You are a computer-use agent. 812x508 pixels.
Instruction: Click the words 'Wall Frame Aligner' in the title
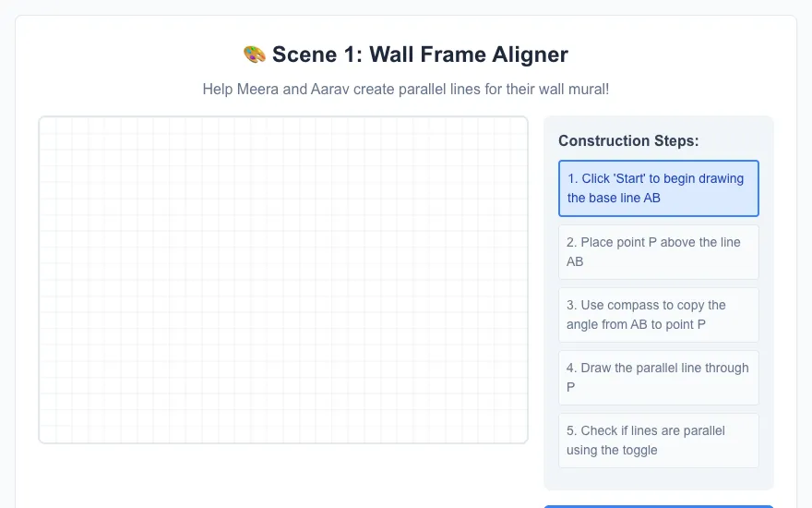469,54
